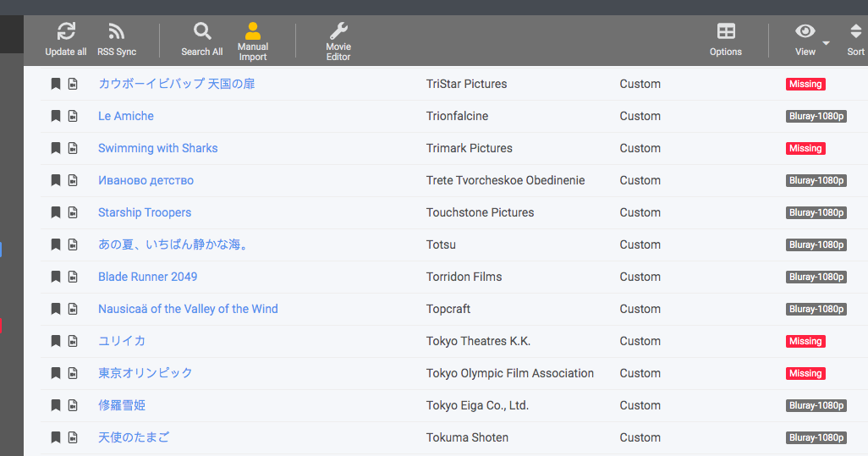
Task: Toggle monitored bookmark for Le Amiche
Action: point(56,116)
